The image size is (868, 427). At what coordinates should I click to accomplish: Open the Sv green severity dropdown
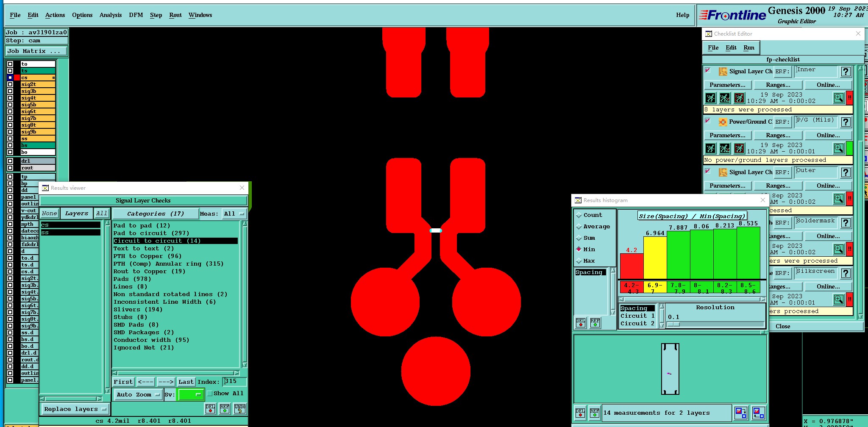pos(190,395)
